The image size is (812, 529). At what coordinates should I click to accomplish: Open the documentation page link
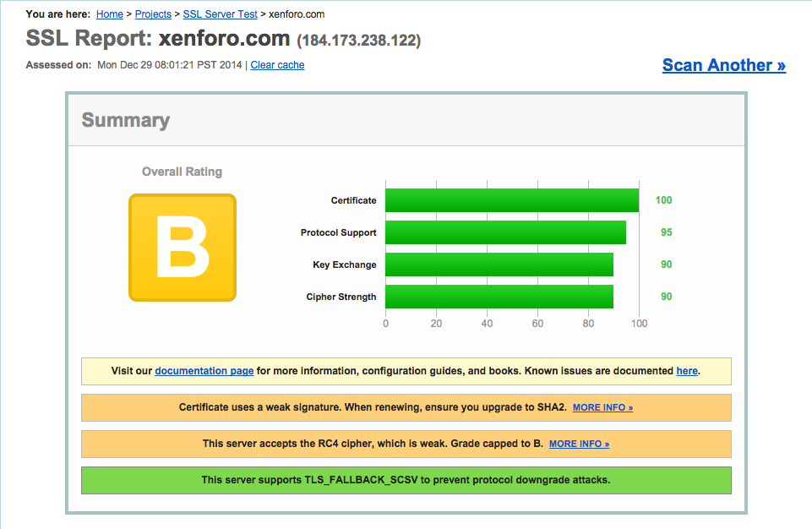click(x=204, y=371)
